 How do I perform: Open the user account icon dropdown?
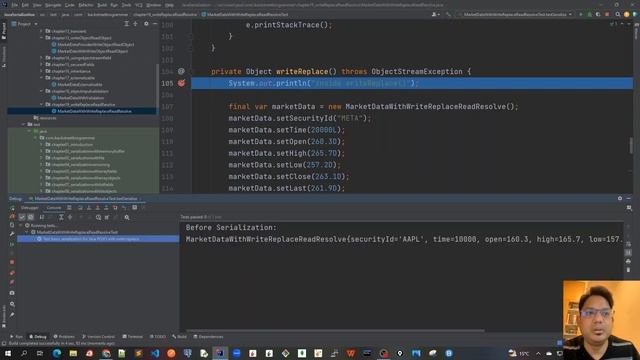click(x=436, y=14)
